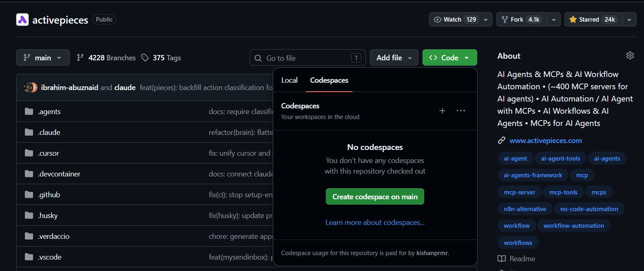Click the .vscode folder icon

tap(29, 257)
